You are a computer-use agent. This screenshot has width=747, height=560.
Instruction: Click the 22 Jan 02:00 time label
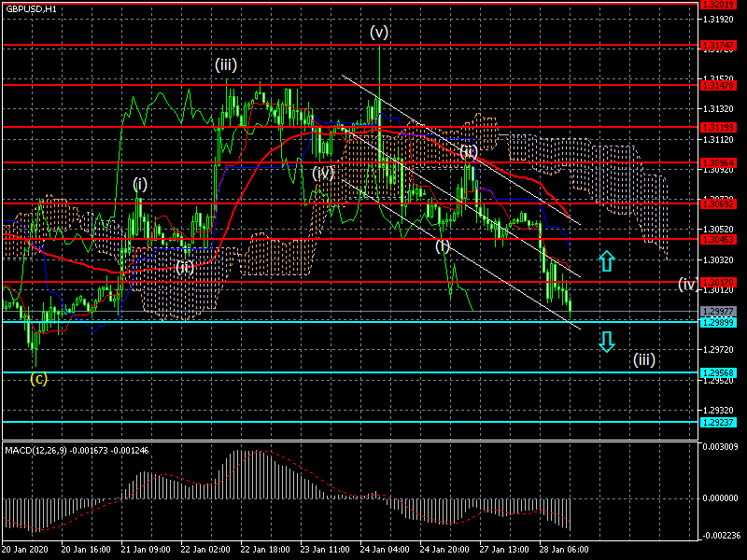point(205,549)
